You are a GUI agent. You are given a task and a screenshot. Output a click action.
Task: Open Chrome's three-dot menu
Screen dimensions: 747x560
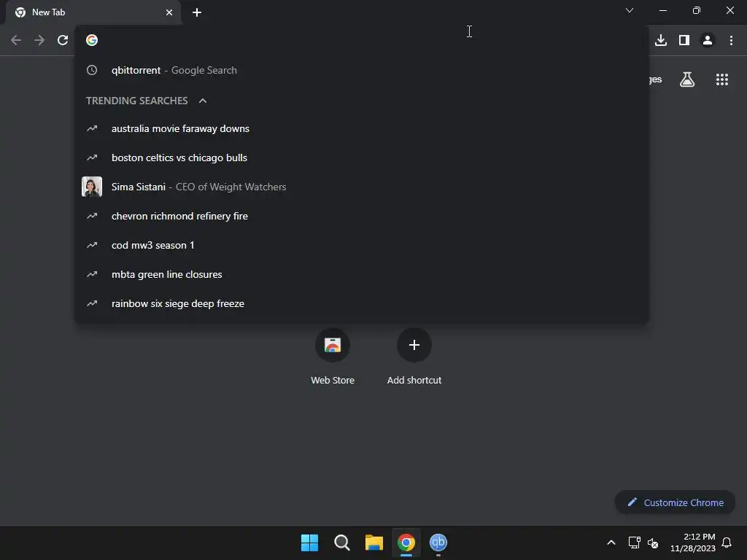click(731, 40)
